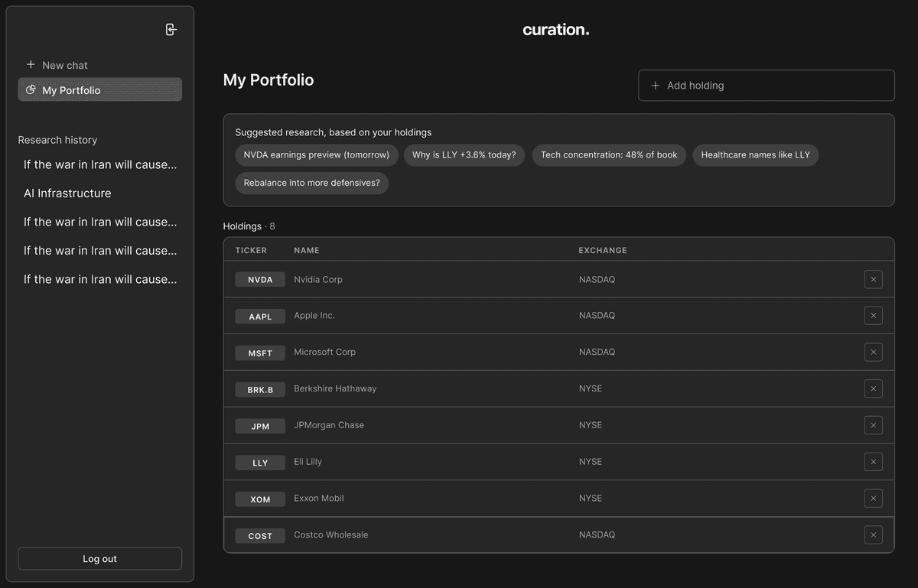Select the Costco Wholesale name

[331, 534]
